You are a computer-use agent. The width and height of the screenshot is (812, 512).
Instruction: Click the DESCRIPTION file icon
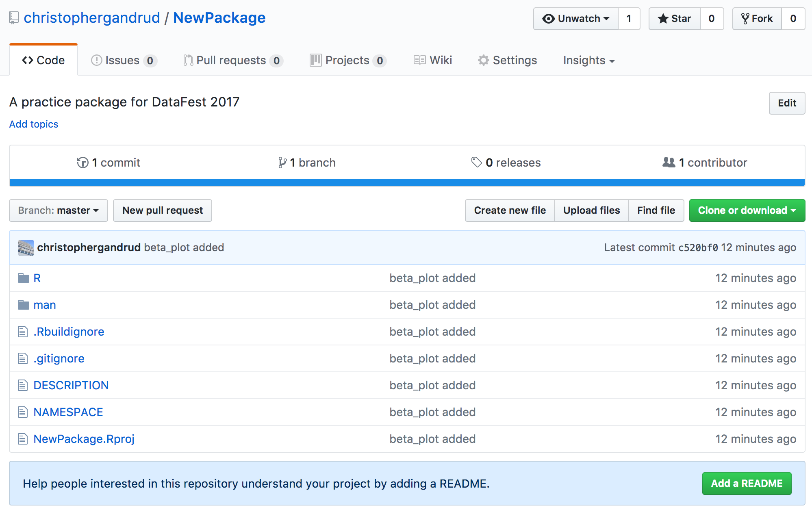pyautogui.click(x=23, y=386)
